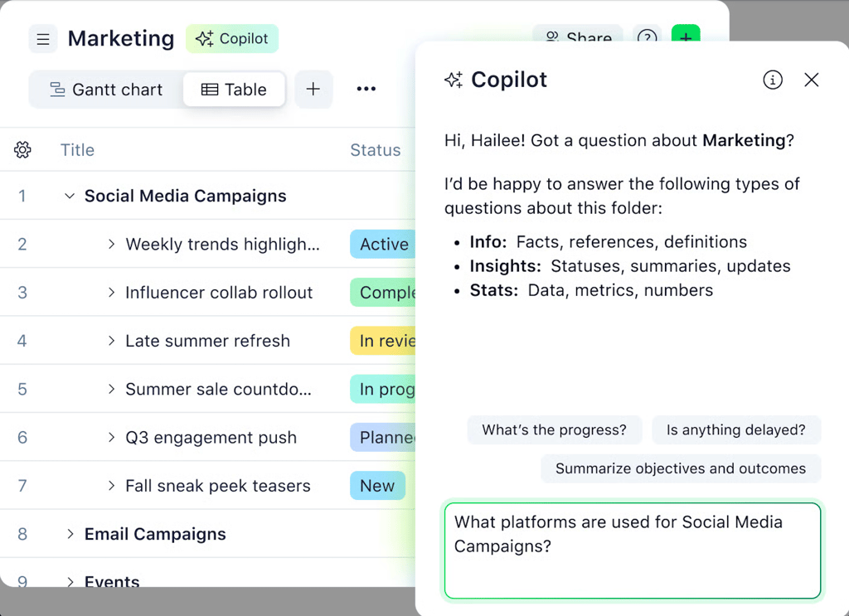
Task: Click inside the Copilot question input field
Action: 633,551
